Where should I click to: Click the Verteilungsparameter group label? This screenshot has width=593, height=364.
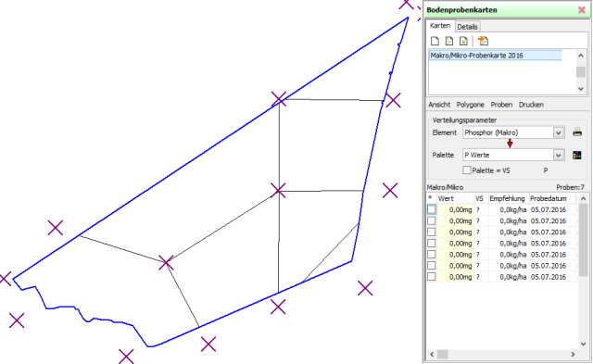(x=464, y=120)
